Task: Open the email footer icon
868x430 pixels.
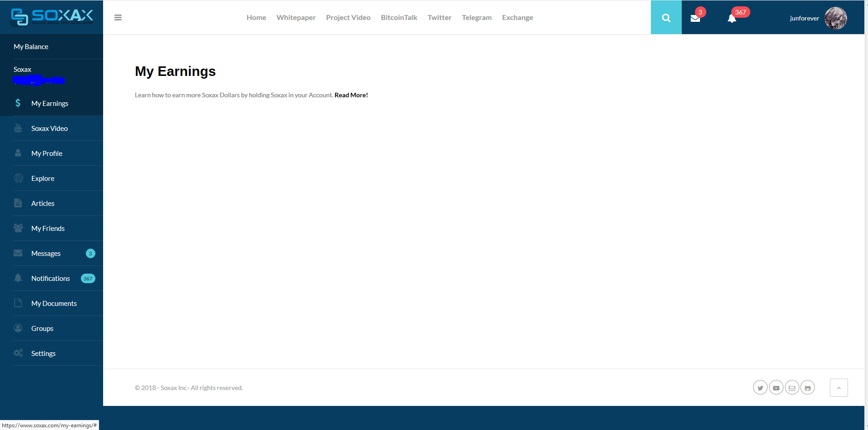Action: coord(792,388)
